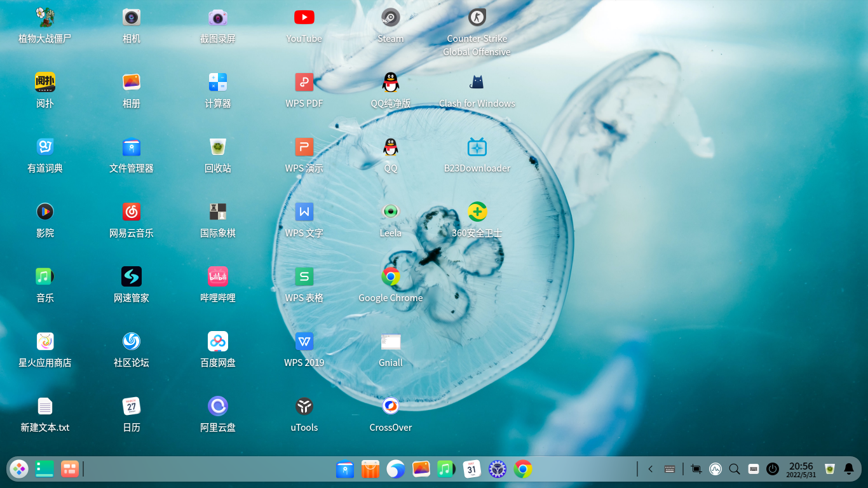This screenshot has height=488, width=868.
Task: Open the 回收站 recycle bin
Action: [x=217, y=147]
